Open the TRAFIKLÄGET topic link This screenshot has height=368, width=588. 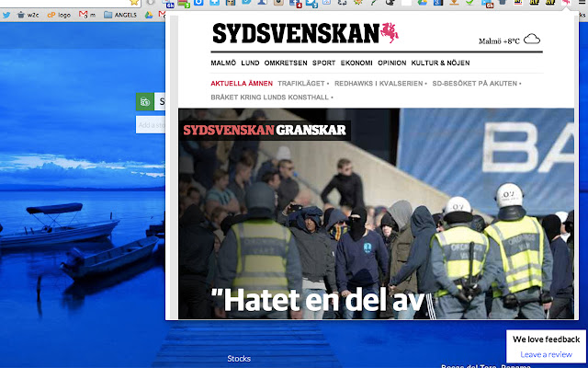point(301,84)
